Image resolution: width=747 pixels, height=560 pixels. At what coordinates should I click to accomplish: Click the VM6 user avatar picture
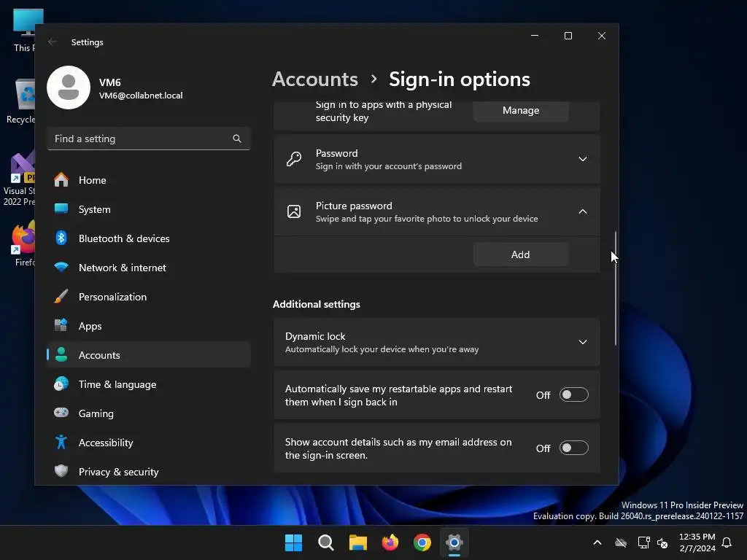[x=69, y=87]
